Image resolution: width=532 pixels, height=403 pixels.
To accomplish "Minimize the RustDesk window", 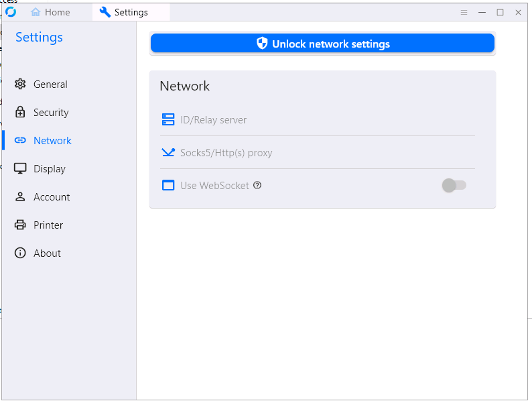I will pyautogui.click(x=482, y=12).
